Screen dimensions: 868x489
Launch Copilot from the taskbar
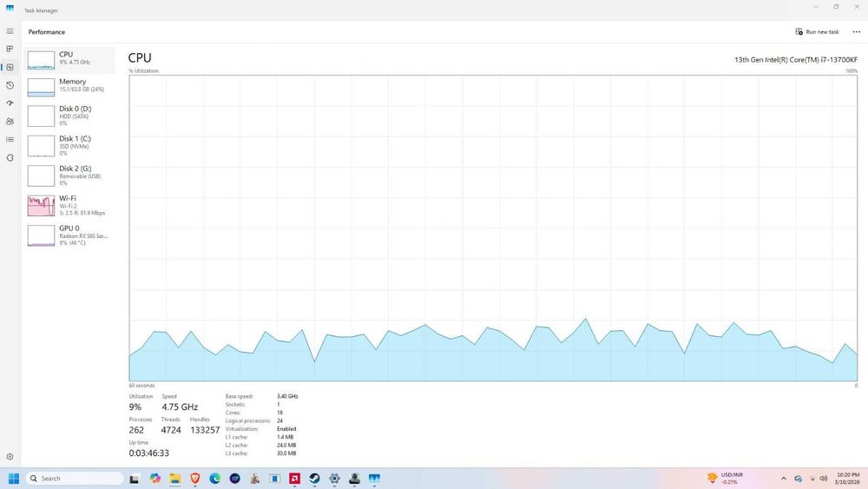(155, 479)
